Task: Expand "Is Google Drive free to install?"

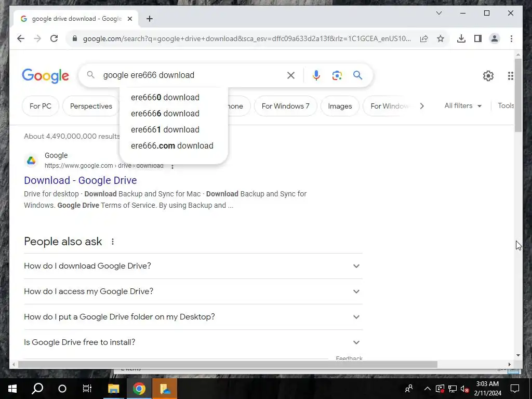Action: tap(193, 342)
